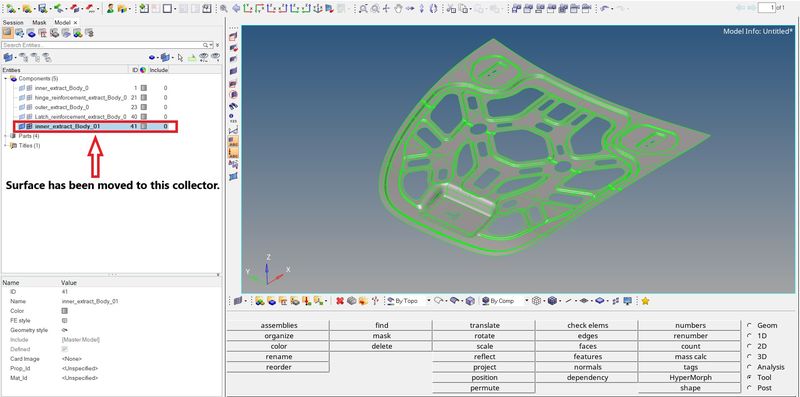800x397 pixels.
Task: Click the yellow star favorites icon
Action: (645, 301)
